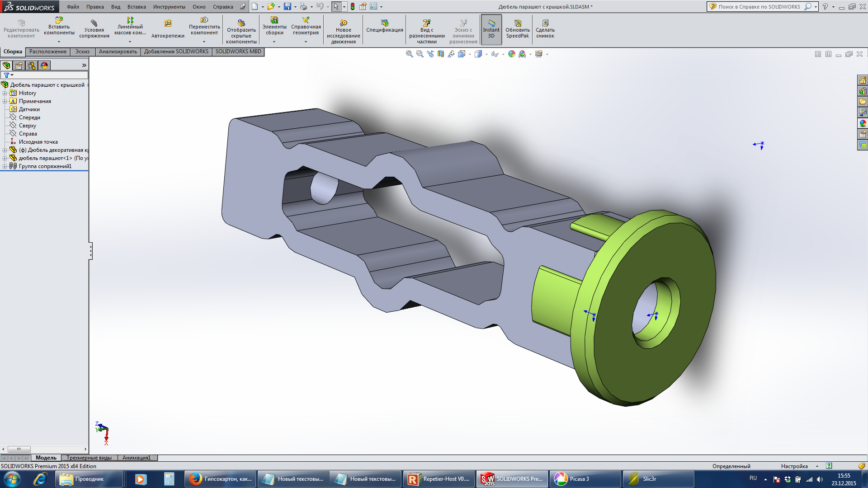Click the Print icon
This screenshot has width=868, height=488.
click(304, 6)
